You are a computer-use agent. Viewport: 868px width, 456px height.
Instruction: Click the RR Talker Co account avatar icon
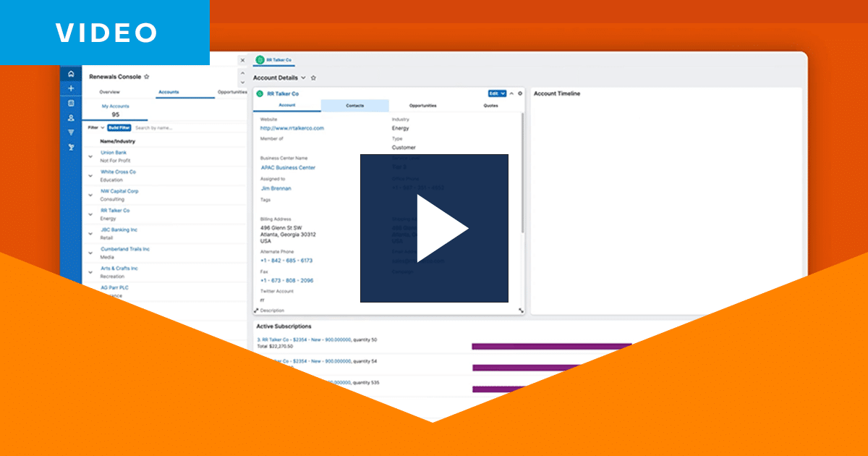click(260, 93)
